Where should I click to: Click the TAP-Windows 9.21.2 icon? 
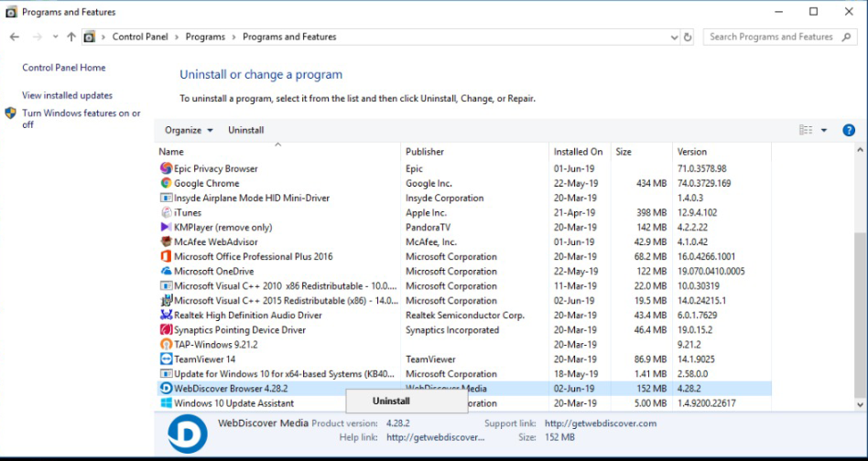pyautogui.click(x=166, y=344)
